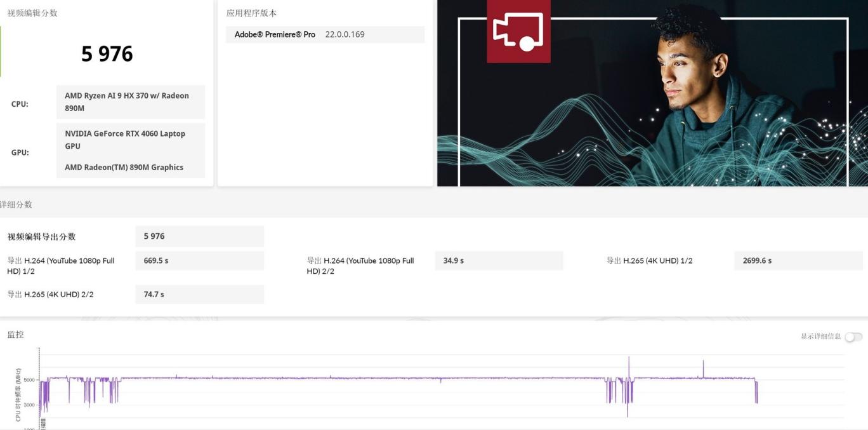
Task: Click the red video editing benchmark icon
Action: [518, 31]
